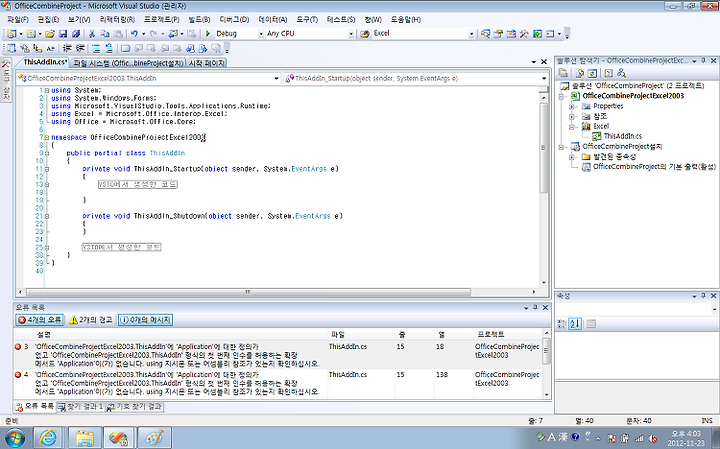Select the OfficeCombineProject설치 project node

tap(622, 146)
